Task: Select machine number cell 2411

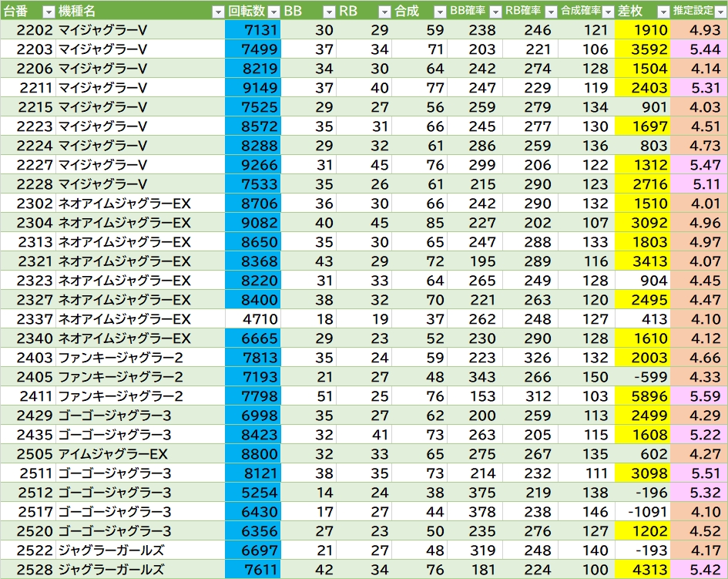Action: point(28,396)
